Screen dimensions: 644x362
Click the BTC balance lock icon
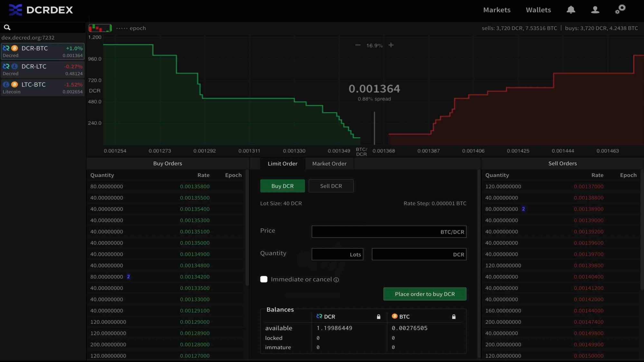[454, 317]
